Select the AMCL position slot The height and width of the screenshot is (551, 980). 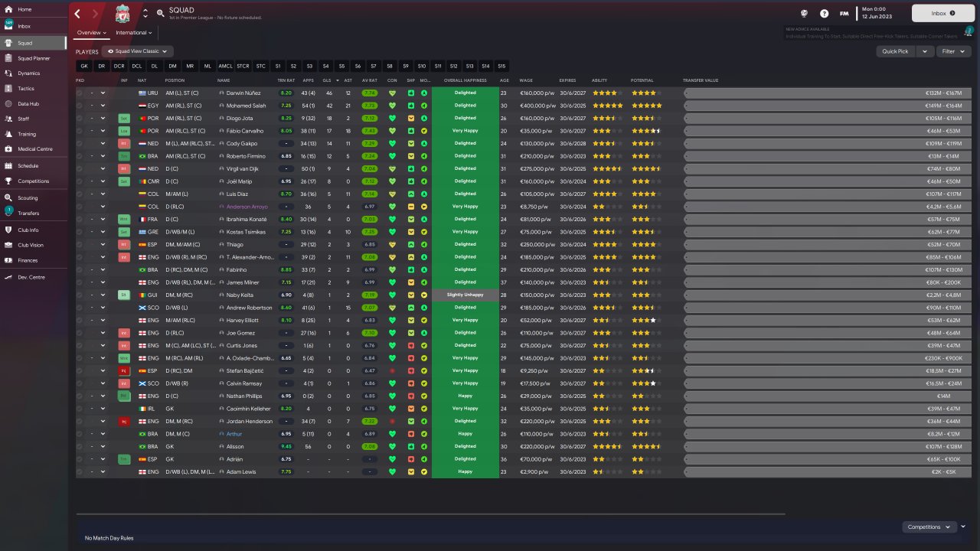[x=225, y=66]
